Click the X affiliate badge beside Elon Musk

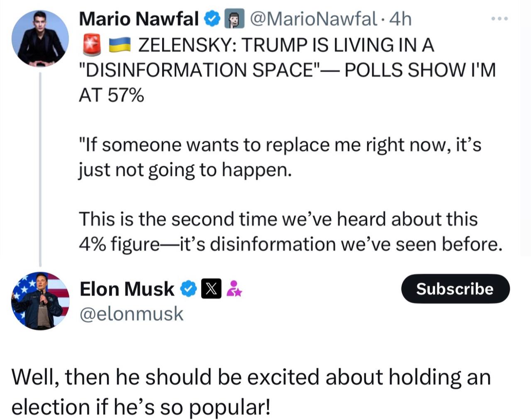211,289
